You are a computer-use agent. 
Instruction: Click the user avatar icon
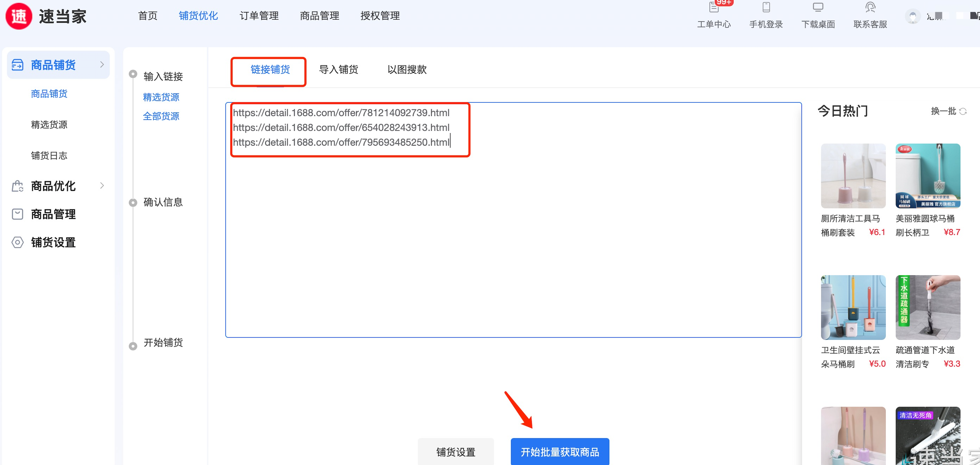913,16
